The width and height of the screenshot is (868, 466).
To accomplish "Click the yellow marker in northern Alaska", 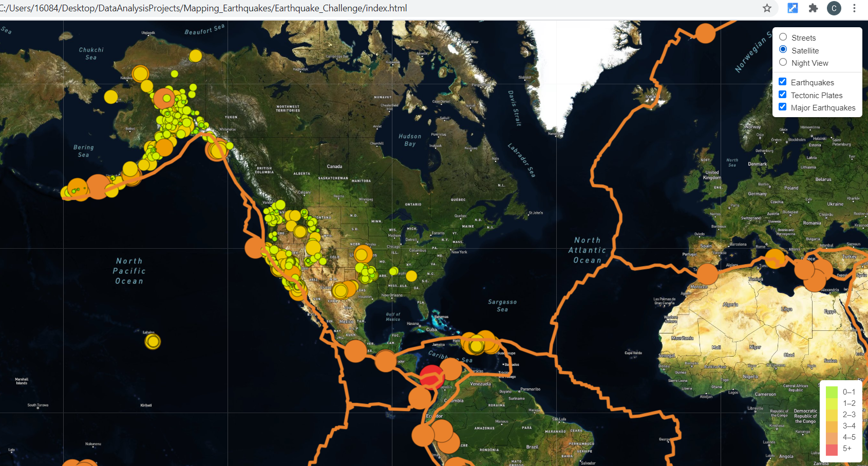I will pos(195,55).
